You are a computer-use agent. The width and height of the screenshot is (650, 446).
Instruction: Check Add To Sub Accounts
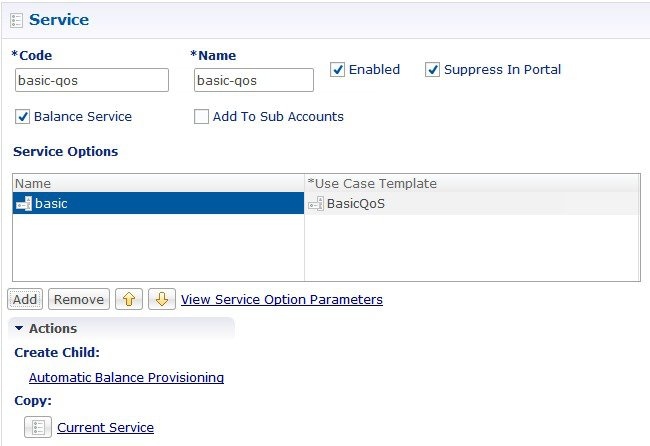click(x=201, y=116)
